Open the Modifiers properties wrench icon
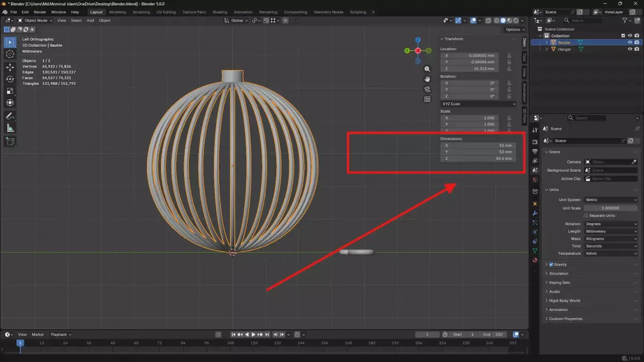644x362 pixels. pos(535,213)
